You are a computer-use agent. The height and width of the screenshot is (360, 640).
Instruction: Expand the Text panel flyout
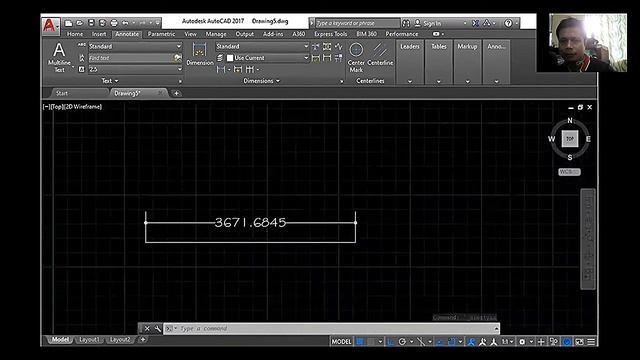pos(110,81)
